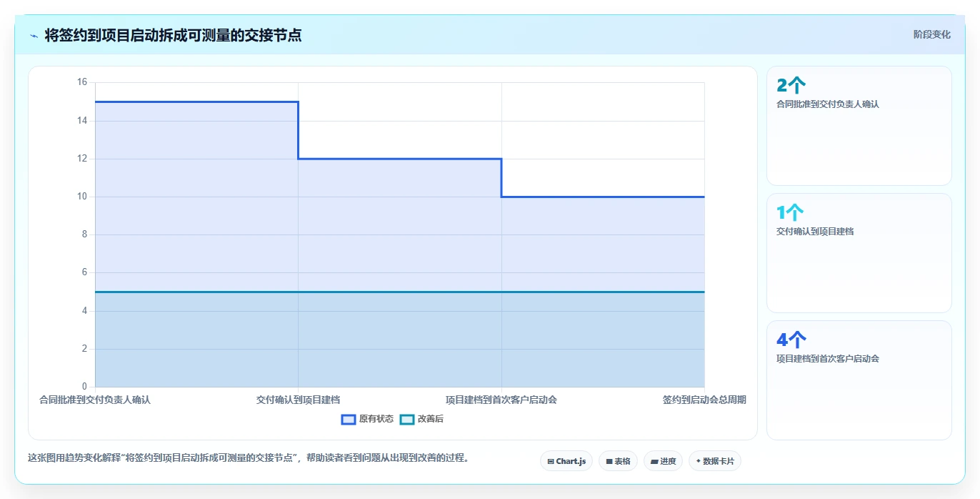Viewport: 980px width, 499px height.
Task: Click the big number 4个
Action: tap(791, 340)
